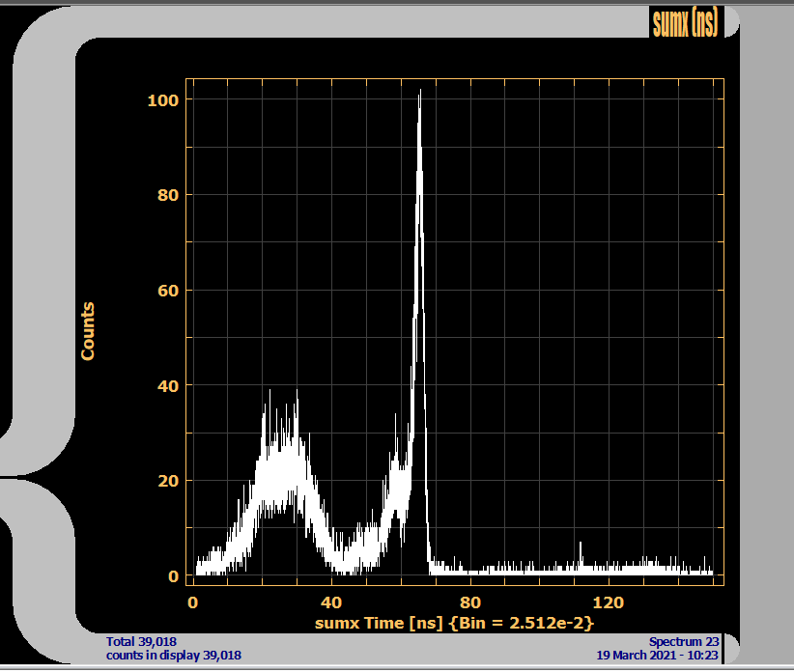Click the 'Spectrum 23' label
The height and width of the screenshot is (672, 794).
(683, 641)
